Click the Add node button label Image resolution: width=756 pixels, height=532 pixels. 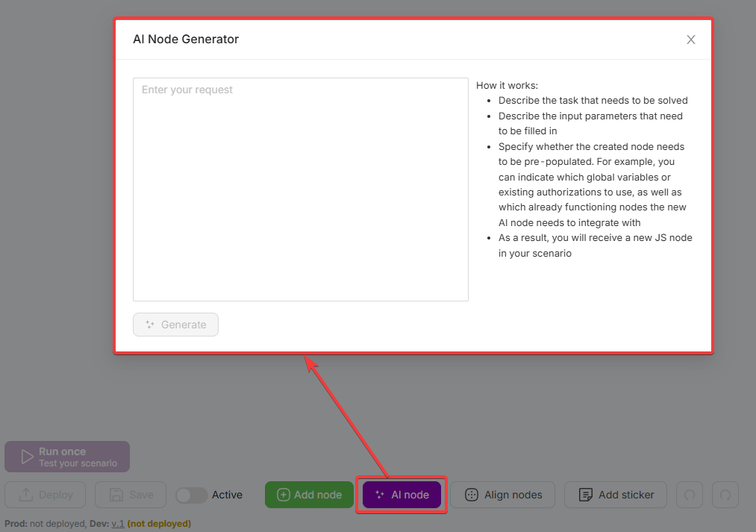pos(318,495)
